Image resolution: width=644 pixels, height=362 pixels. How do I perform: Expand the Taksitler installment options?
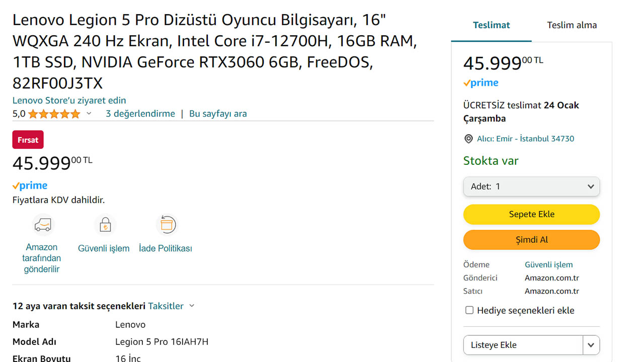[171, 306]
